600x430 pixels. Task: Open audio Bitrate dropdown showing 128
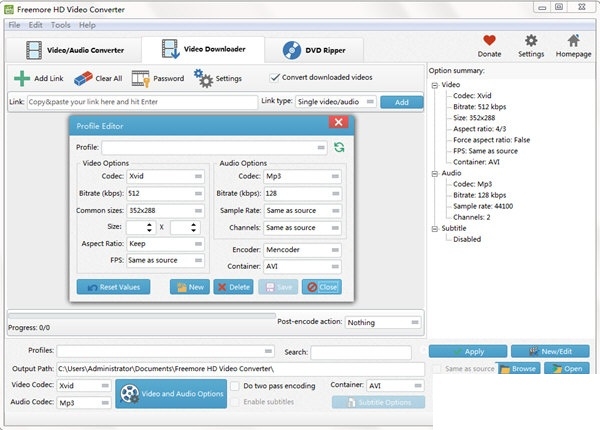302,193
